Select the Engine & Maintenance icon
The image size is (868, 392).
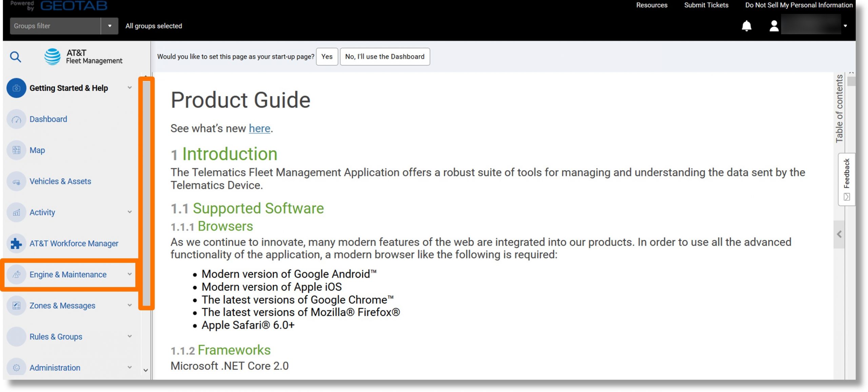tap(16, 274)
